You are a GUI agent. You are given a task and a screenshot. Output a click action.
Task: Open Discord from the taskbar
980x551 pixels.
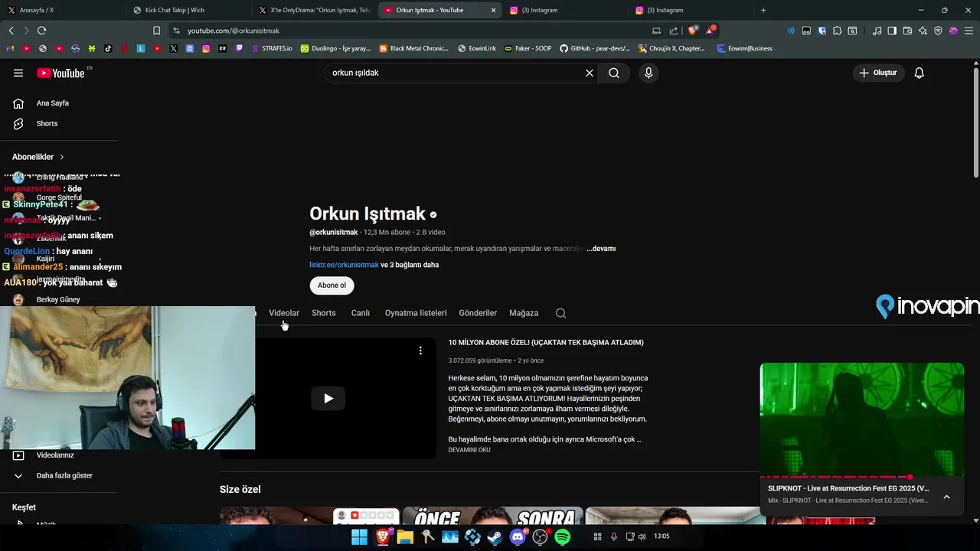pyautogui.click(x=518, y=537)
